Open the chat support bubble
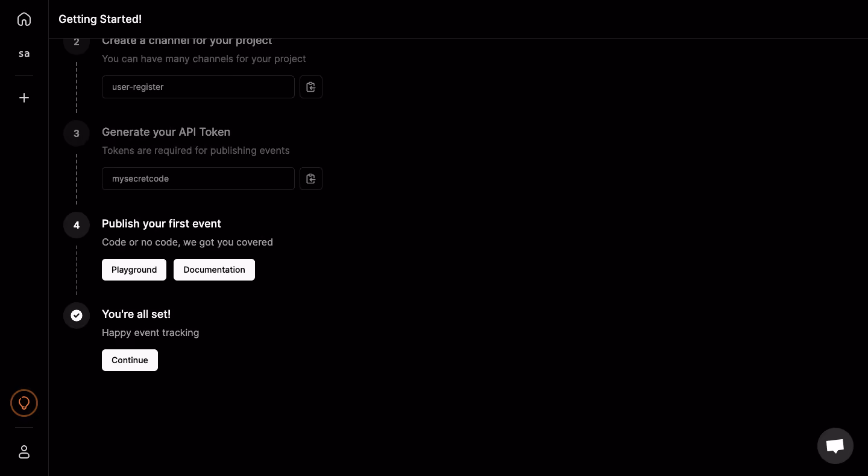The width and height of the screenshot is (868, 476). [x=835, y=446]
